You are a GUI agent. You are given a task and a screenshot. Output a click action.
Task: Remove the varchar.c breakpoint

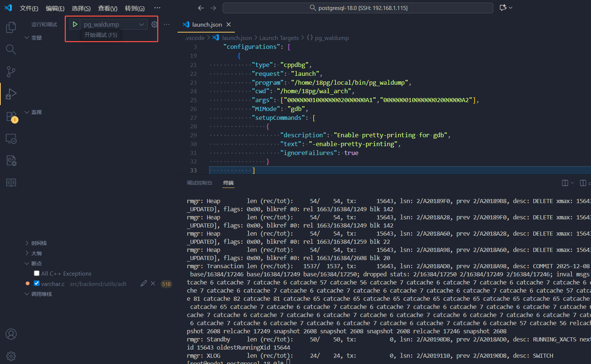(x=153, y=284)
